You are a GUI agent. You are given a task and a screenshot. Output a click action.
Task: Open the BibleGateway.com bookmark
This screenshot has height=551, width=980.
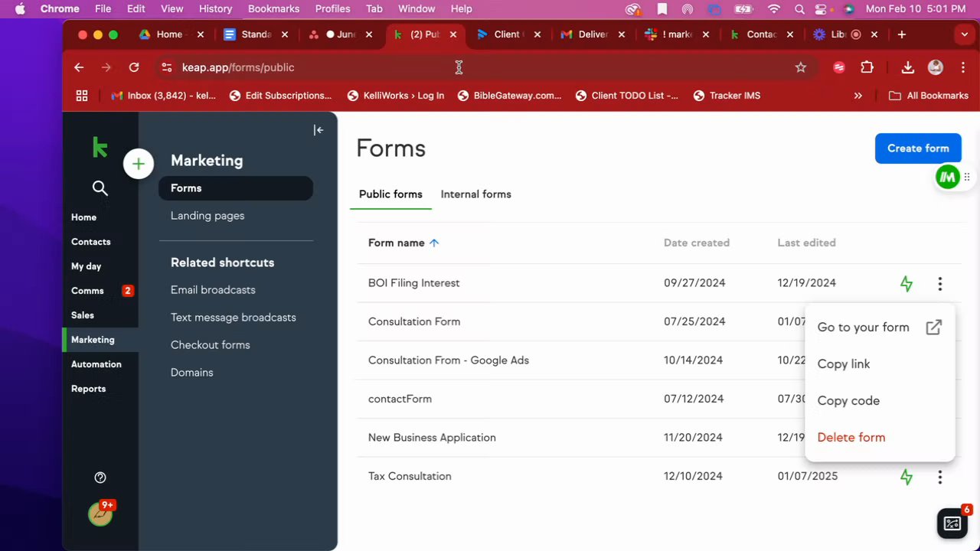tap(509, 96)
